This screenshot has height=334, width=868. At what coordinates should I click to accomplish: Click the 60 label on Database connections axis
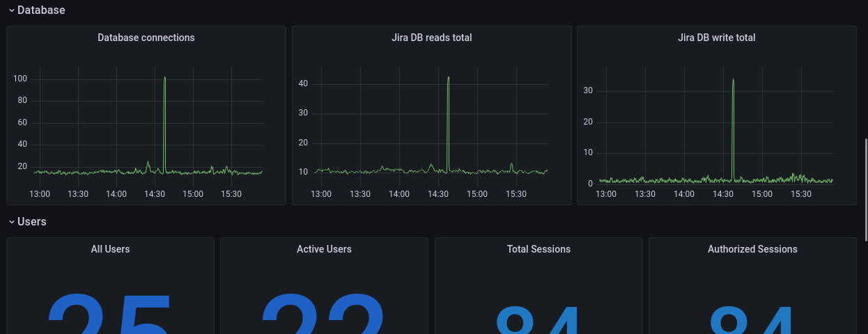point(22,122)
